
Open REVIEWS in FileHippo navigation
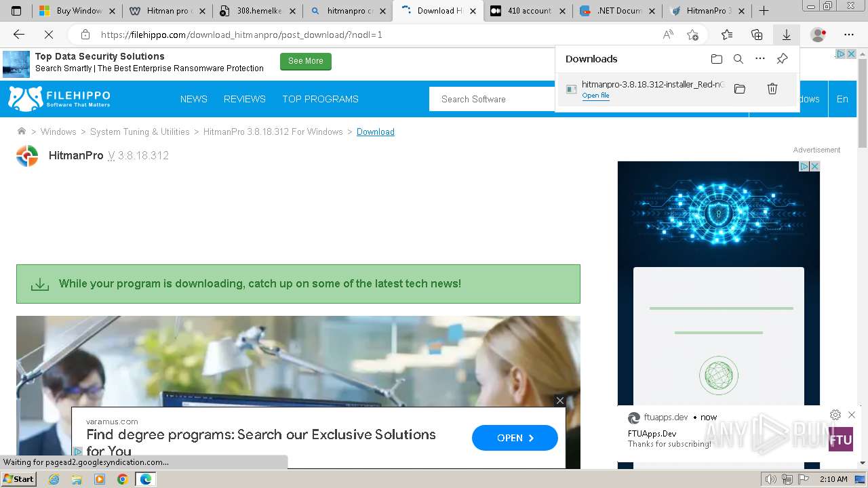tap(245, 99)
